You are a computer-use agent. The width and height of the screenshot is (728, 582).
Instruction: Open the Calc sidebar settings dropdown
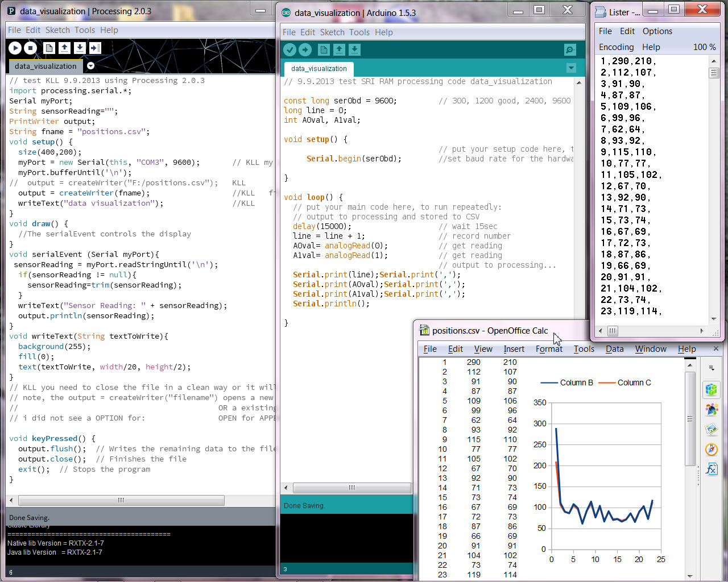click(712, 368)
